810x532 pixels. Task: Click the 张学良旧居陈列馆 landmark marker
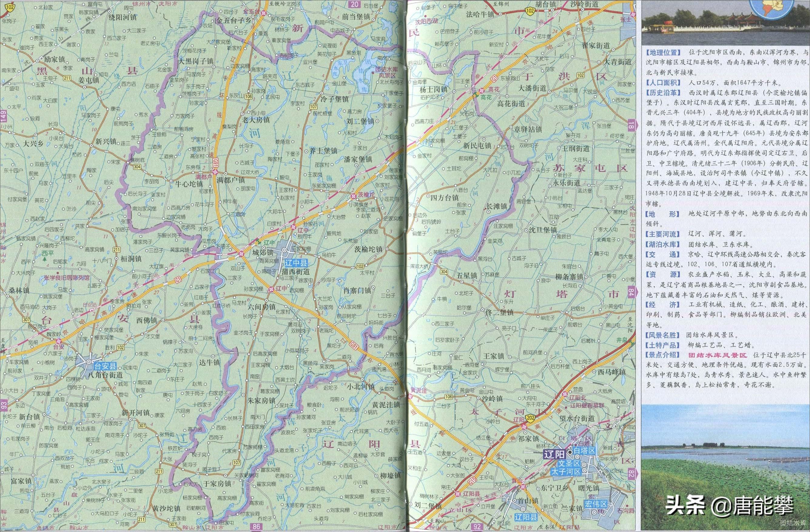pyautogui.click(x=58, y=273)
